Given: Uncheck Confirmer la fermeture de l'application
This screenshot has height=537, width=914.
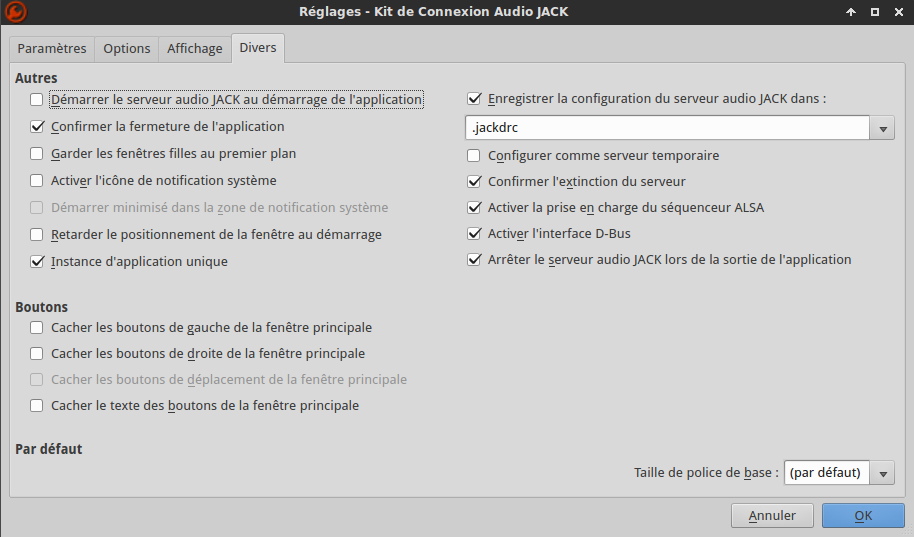Looking at the screenshot, I should pos(37,127).
